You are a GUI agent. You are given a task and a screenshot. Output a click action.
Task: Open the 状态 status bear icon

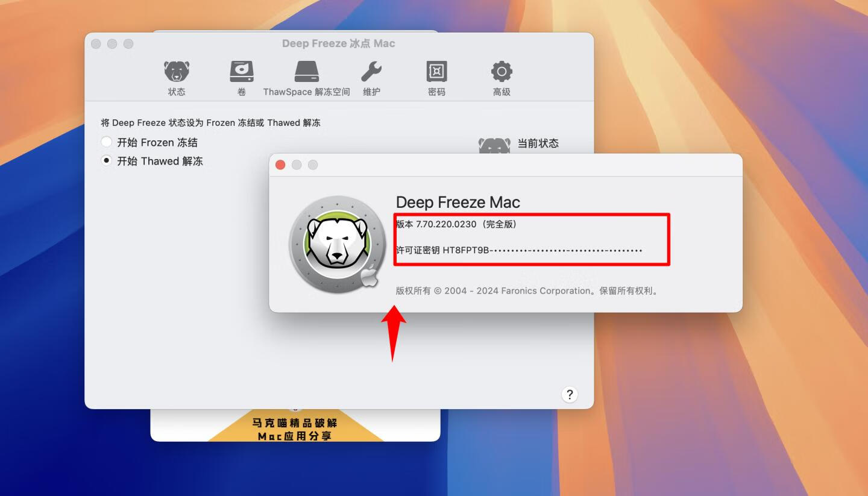click(177, 72)
